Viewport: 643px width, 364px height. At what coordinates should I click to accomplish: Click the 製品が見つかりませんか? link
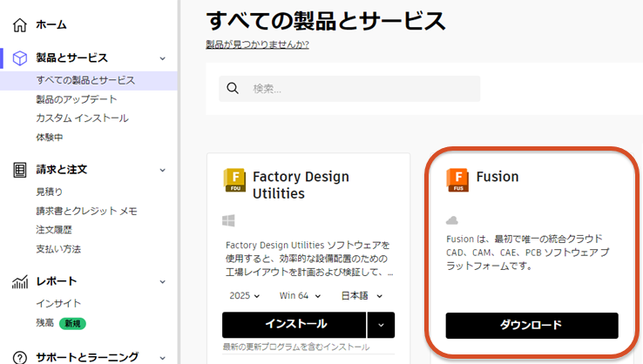[258, 44]
